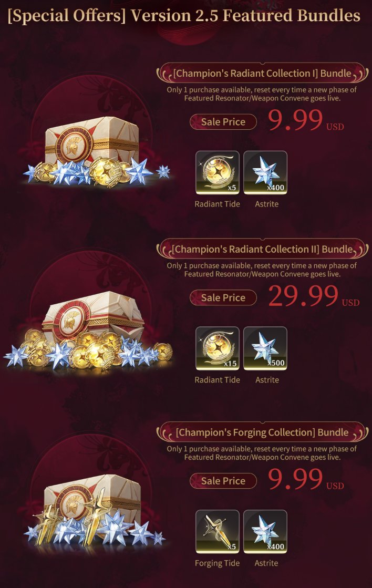The width and height of the screenshot is (372, 588).
Task: Click the 29.99 USD price text
Action: (x=314, y=296)
